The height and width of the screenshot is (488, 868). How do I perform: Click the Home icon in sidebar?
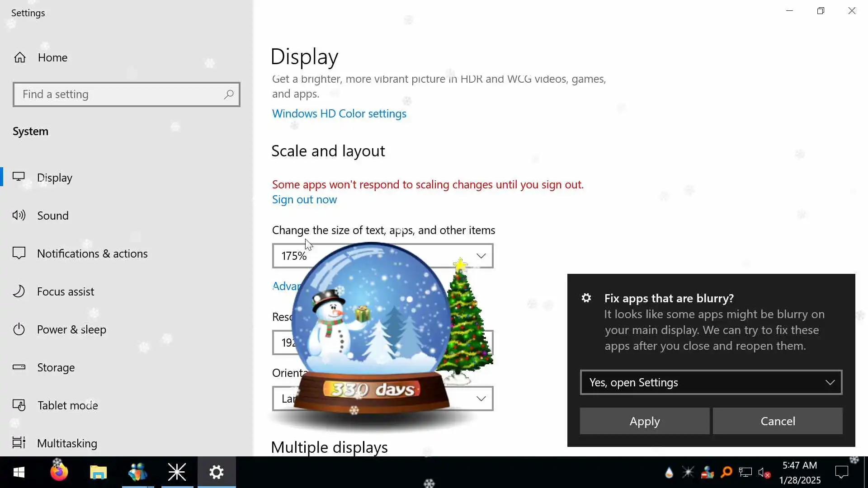click(20, 57)
